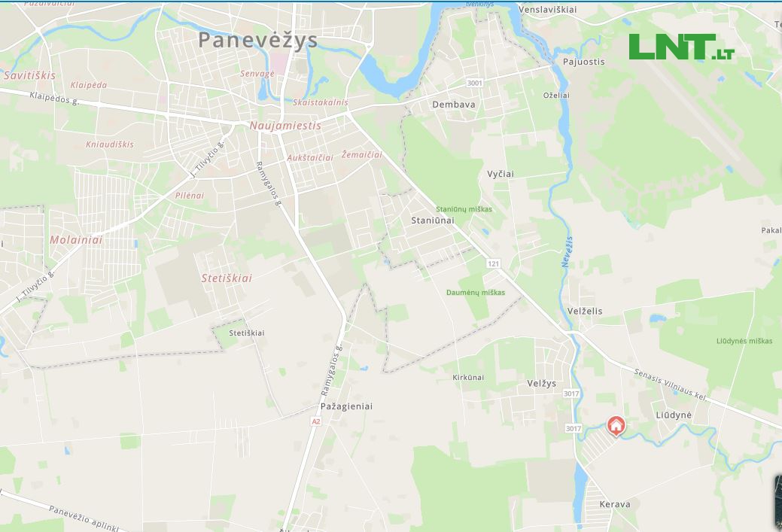Click the lower 3017 road shield
Image resolution: width=782 pixels, height=532 pixels.
[x=574, y=428]
